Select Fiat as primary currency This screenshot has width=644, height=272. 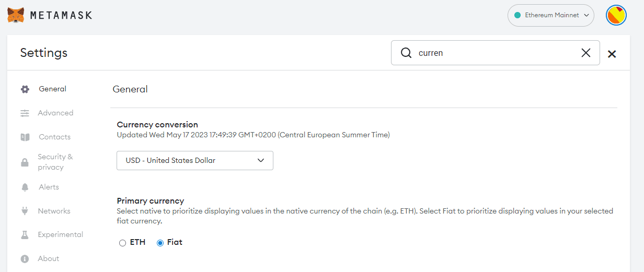tap(160, 243)
